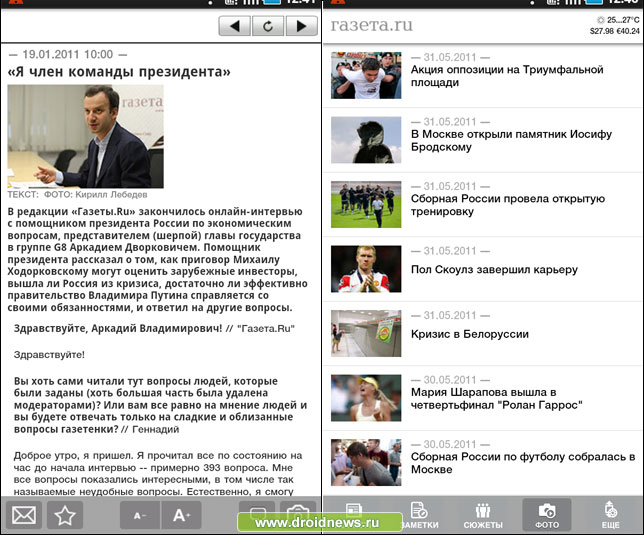
Task: Open the Paul Scholes thumbnail
Action: [366, 269]
